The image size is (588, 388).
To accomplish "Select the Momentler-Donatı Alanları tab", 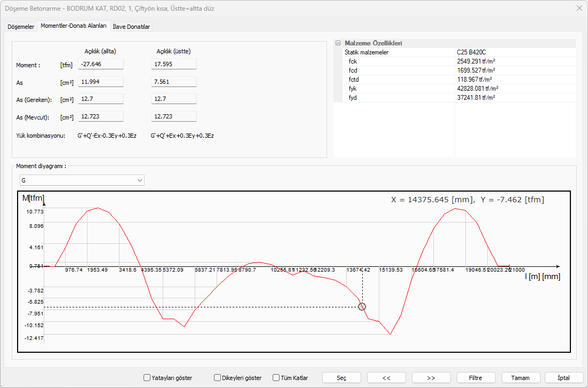I will pos(74,26).
